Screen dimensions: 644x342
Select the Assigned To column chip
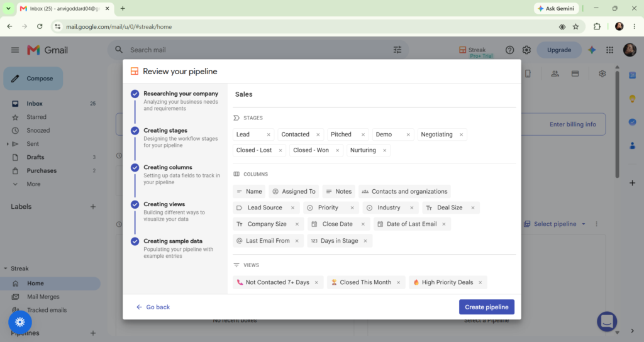coord(294,191)
